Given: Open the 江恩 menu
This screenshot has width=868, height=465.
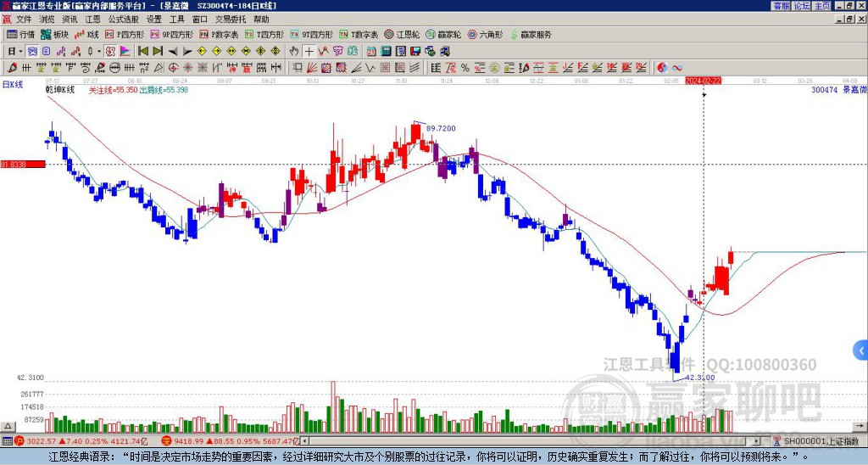Looking at the screenshot, I should pos(93,20).
